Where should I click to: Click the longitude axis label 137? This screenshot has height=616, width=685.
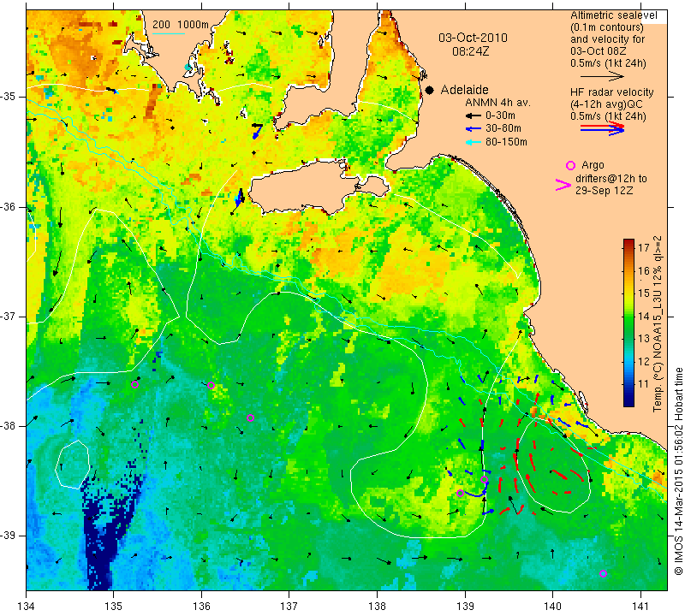pos(289,607)
